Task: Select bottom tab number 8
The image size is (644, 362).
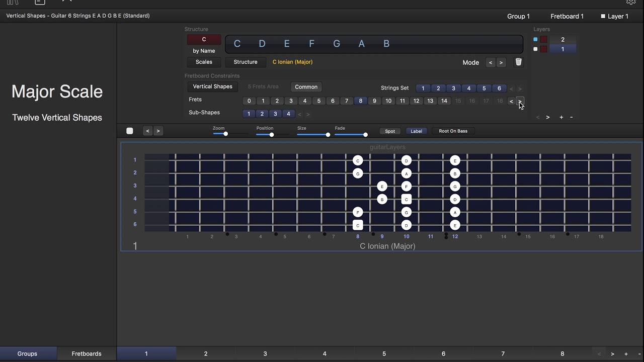Action: click(x=562, y=354)
